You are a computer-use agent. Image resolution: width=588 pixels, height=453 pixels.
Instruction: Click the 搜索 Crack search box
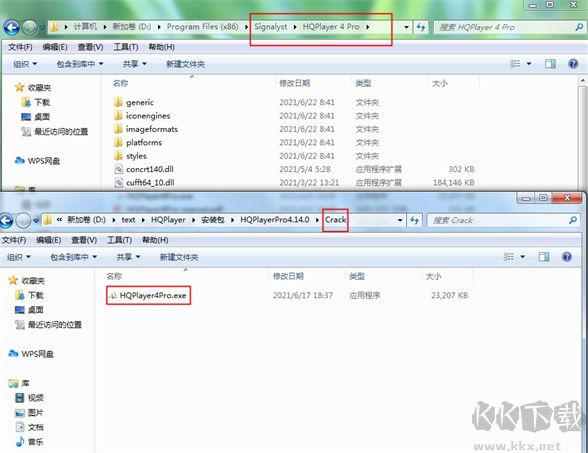pos(502,220)
